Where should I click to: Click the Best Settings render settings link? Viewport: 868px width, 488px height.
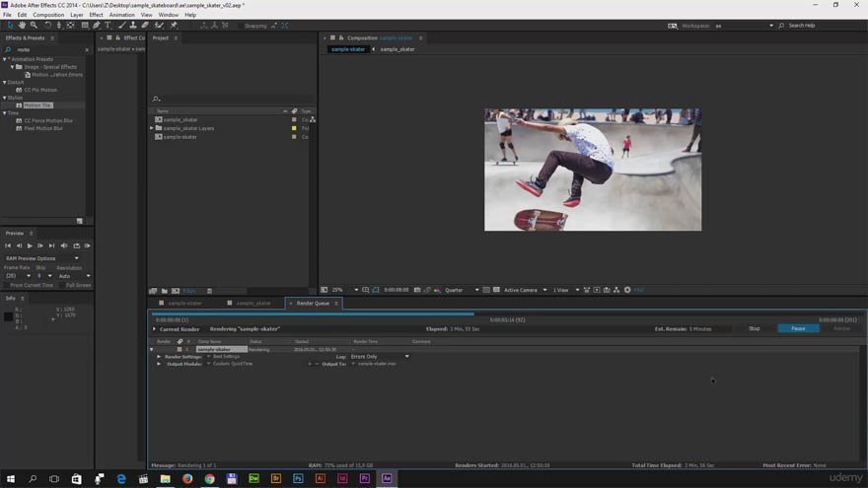click(227, 357)
